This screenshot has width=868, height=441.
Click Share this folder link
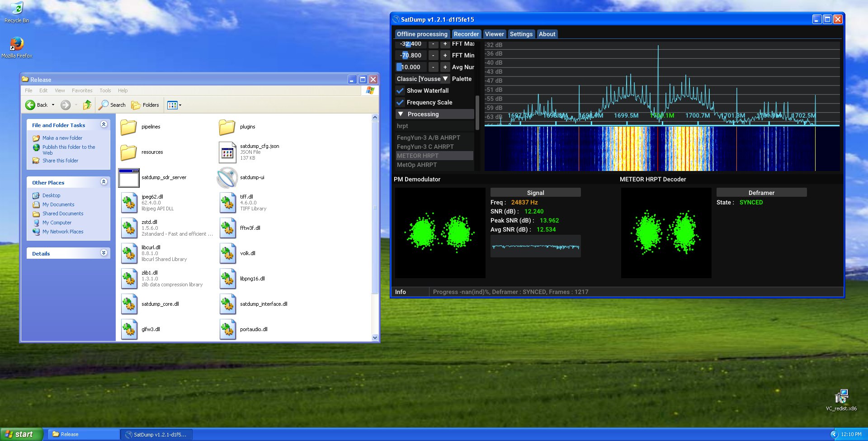[x=60, y=161]
